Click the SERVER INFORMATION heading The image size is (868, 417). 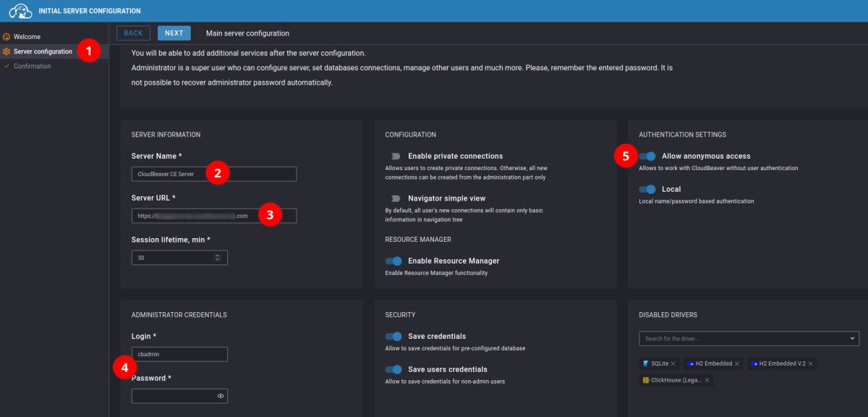point(166,135)
